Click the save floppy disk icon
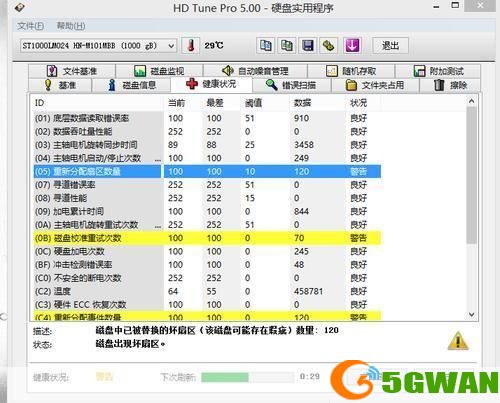500x403 pixels. (x=308, y=45)
